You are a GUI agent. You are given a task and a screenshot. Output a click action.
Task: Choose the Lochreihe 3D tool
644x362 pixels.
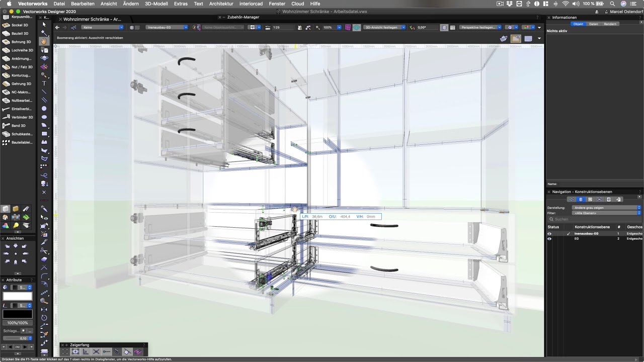(18, 50)
